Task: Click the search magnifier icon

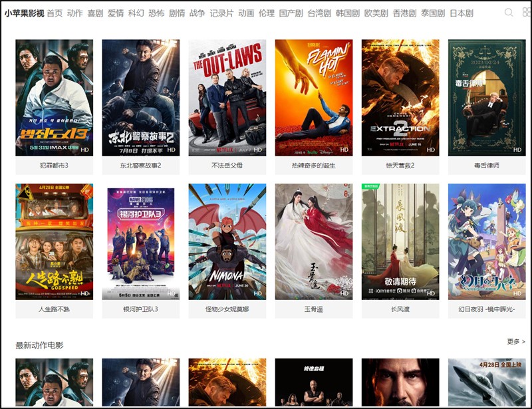Action: pos(509,13)
